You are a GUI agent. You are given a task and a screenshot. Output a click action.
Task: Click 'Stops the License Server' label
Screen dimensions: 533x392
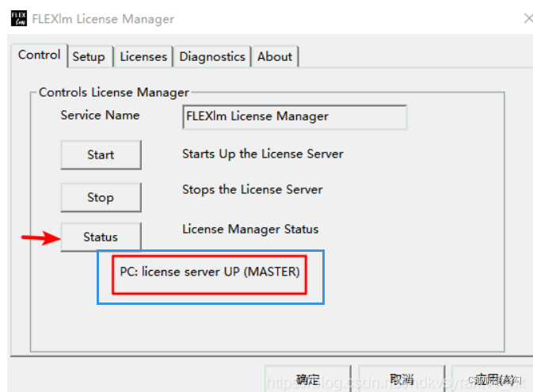pos(252,190)
